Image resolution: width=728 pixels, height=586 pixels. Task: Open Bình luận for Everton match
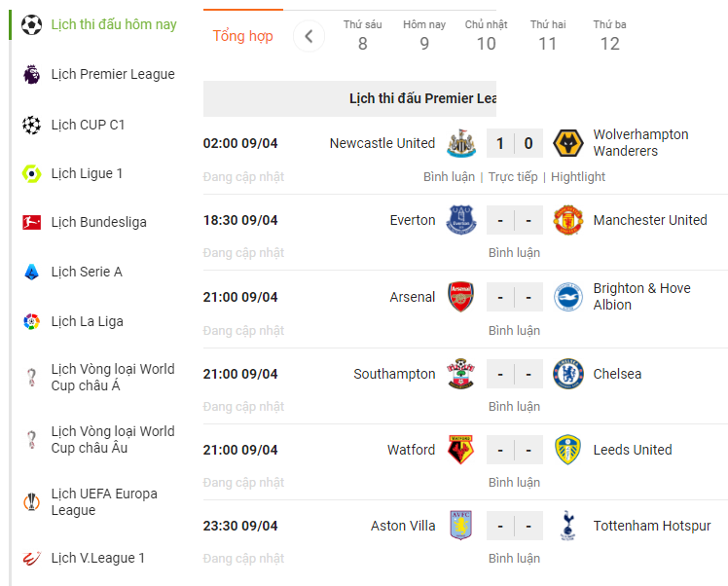[x=515, y=252]
